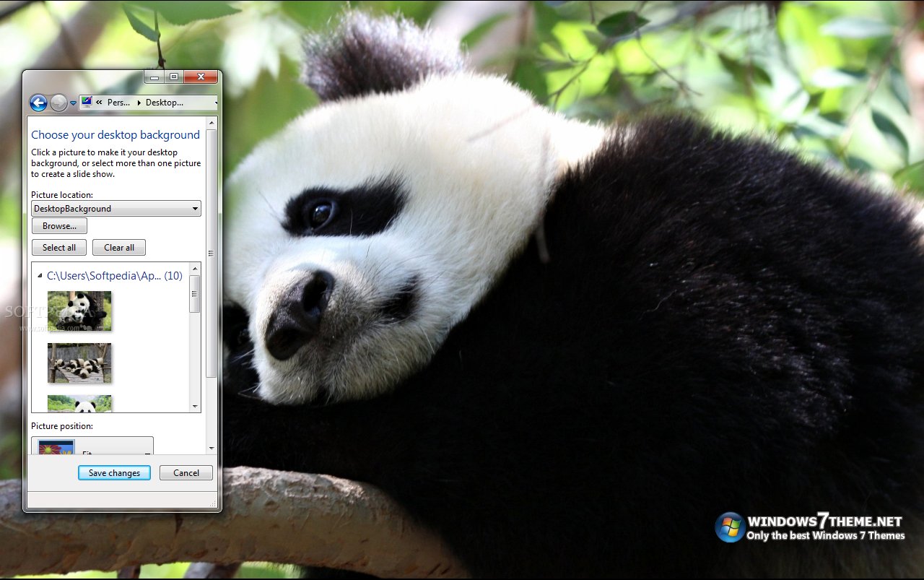Viewport: 924px width, 580px height.
Task: Select the partially visible panda face thumbnail
Action: coord(79,404)
